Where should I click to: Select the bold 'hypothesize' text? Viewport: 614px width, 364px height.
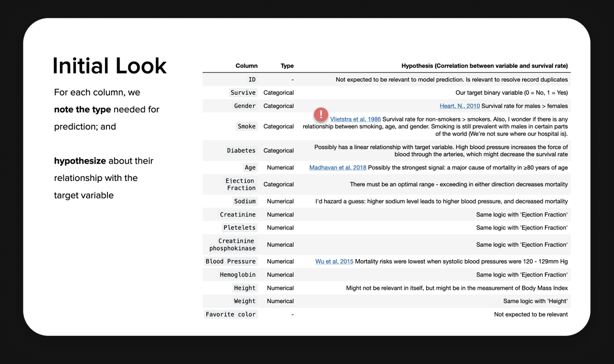(79, 161)
